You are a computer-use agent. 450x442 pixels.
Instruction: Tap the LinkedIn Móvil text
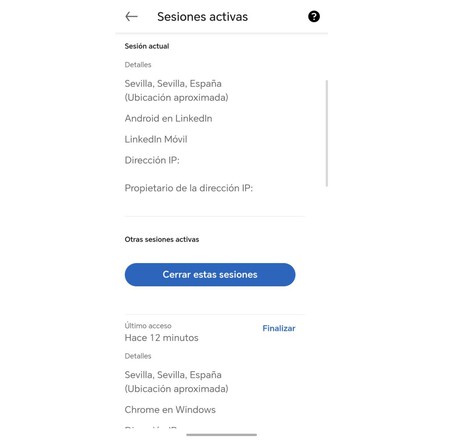(156, 139)
